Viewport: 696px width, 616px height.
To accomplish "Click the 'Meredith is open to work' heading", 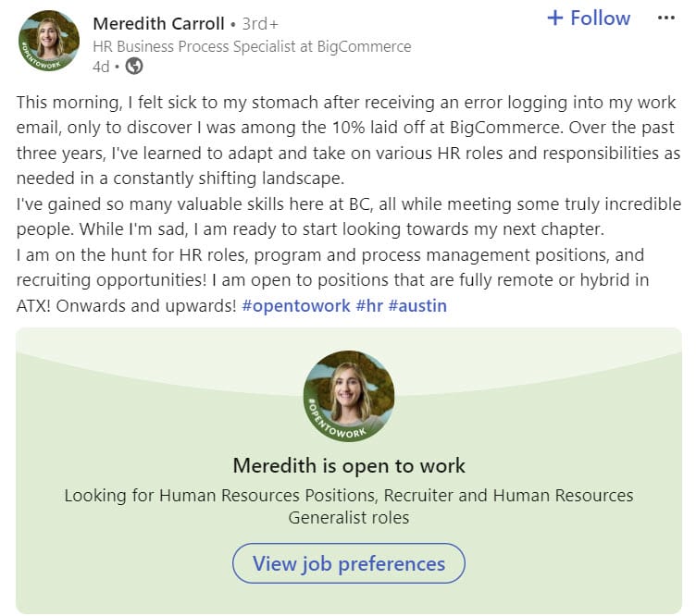I will [x=349, y=466].
